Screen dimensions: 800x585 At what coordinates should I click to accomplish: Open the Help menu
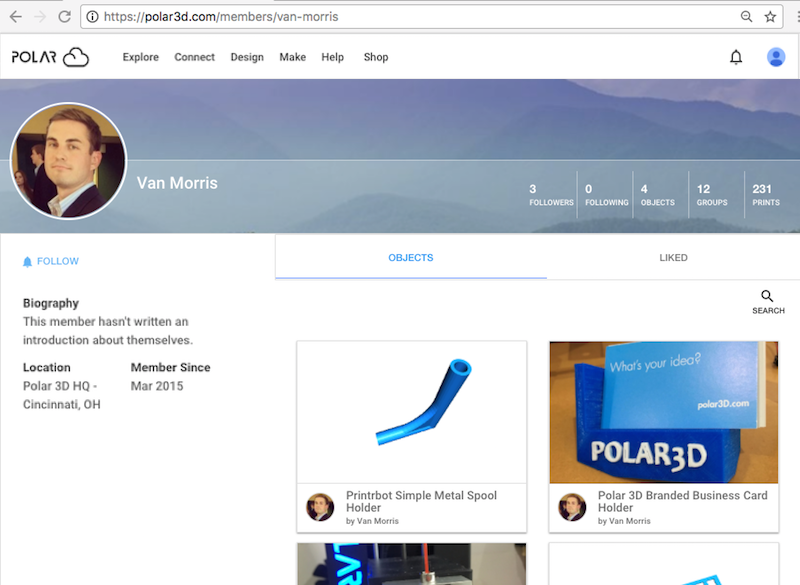click(x=332, y=57)
